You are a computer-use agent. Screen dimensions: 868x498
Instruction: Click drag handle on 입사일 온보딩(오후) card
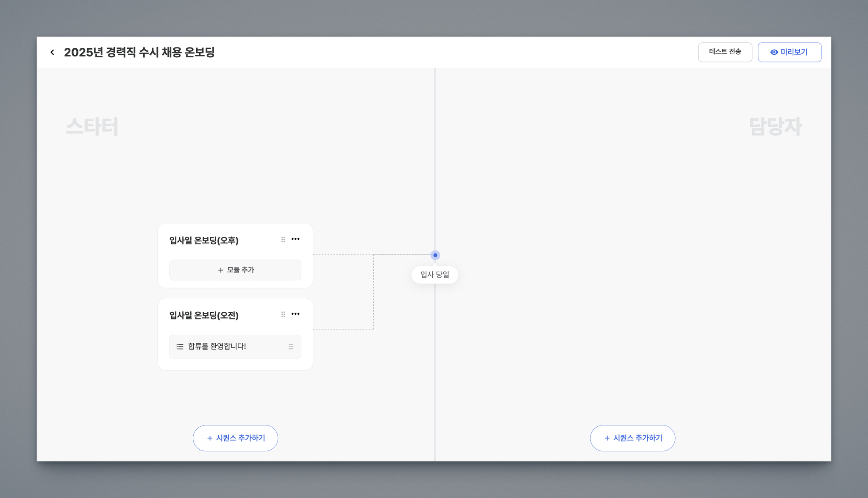pos(283,240)
